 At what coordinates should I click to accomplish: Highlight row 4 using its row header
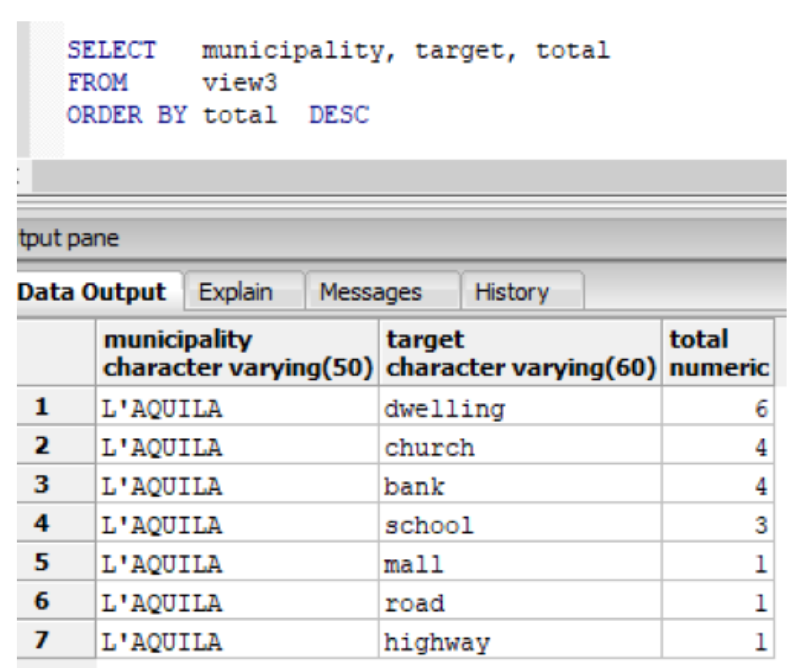(x=42, y=524)
